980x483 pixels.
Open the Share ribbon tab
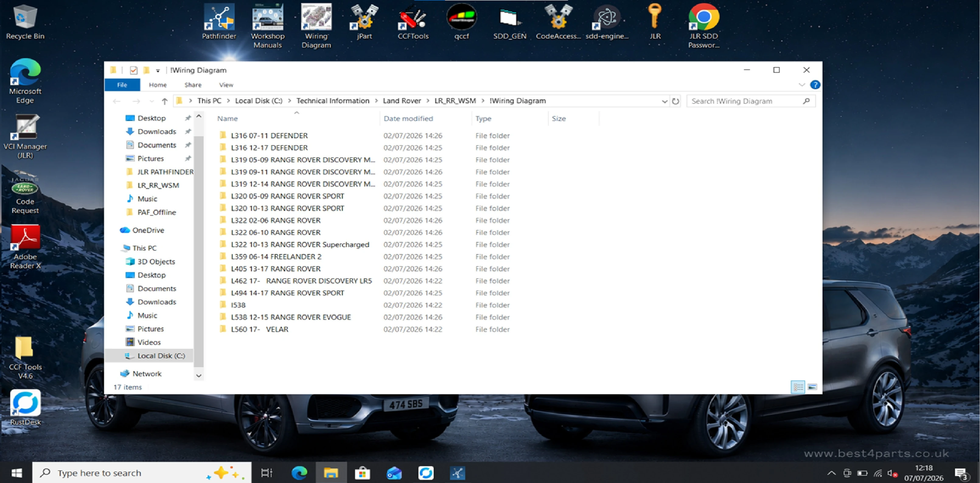point(193,85)
